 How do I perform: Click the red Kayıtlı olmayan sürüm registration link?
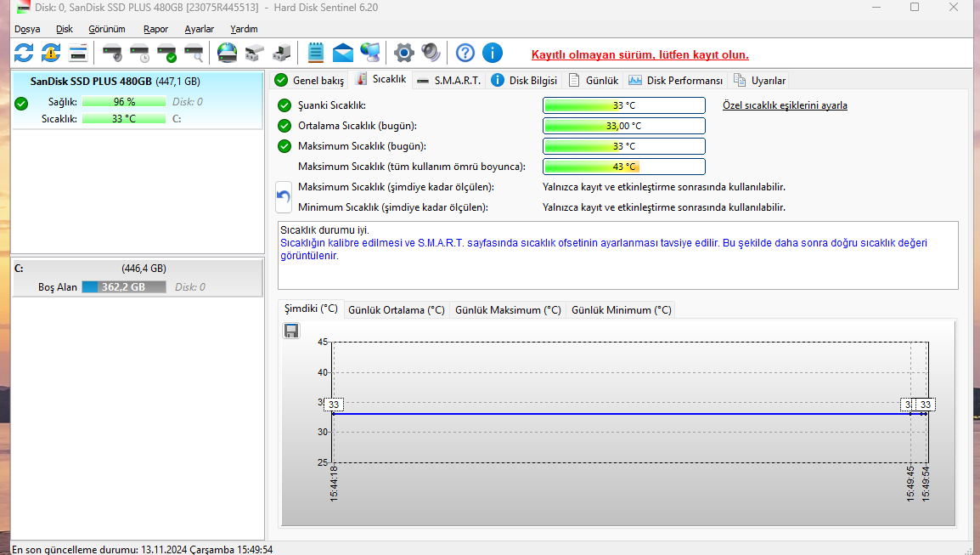[x=639, y=54]
